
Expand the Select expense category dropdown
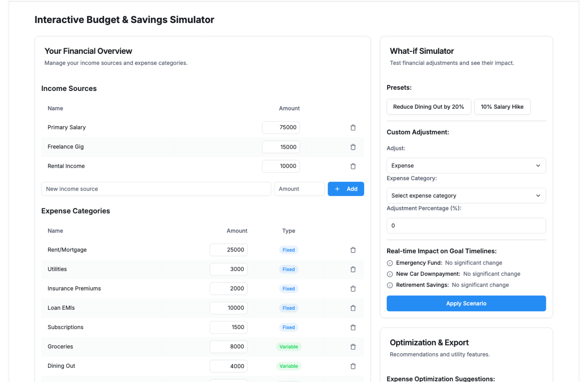[466, 196]
